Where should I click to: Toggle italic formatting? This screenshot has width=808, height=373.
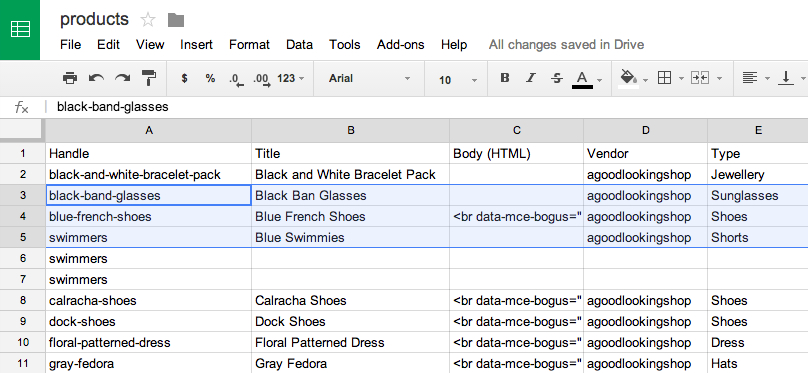(531, 78)
